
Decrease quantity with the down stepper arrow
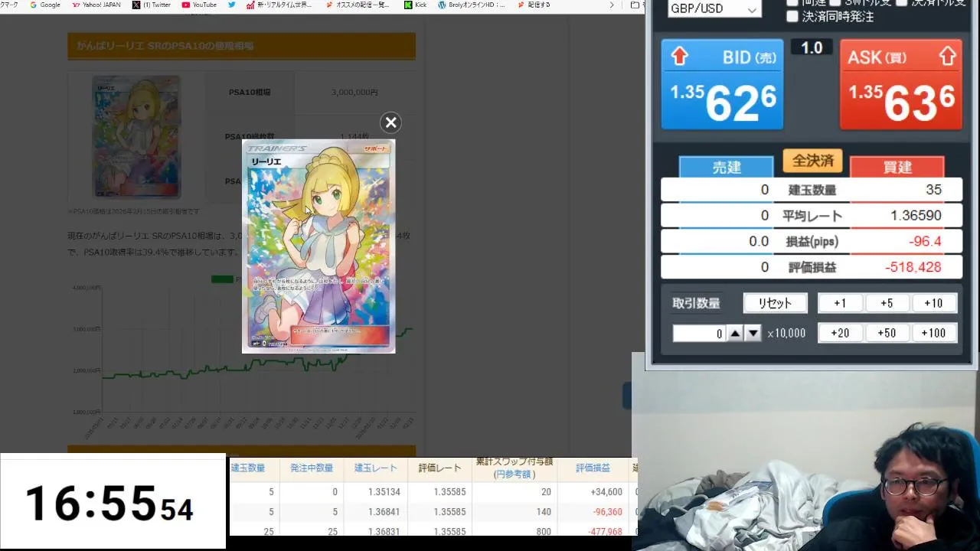click(753, 333)
